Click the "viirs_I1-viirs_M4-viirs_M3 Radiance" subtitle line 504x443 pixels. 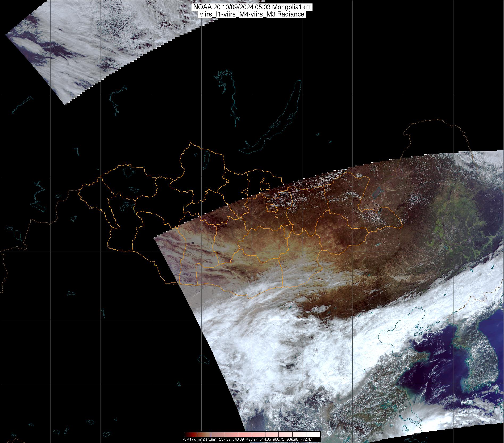click(252, 14)
